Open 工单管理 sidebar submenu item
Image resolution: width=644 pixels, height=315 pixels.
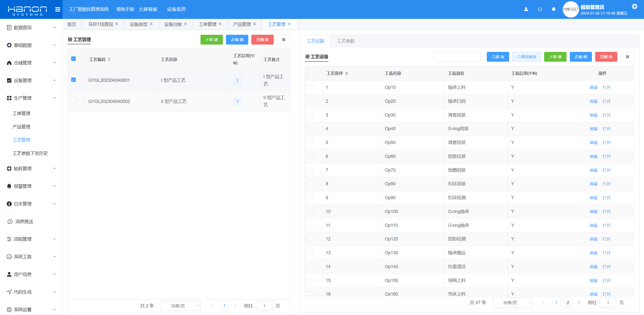coord(21,113)
